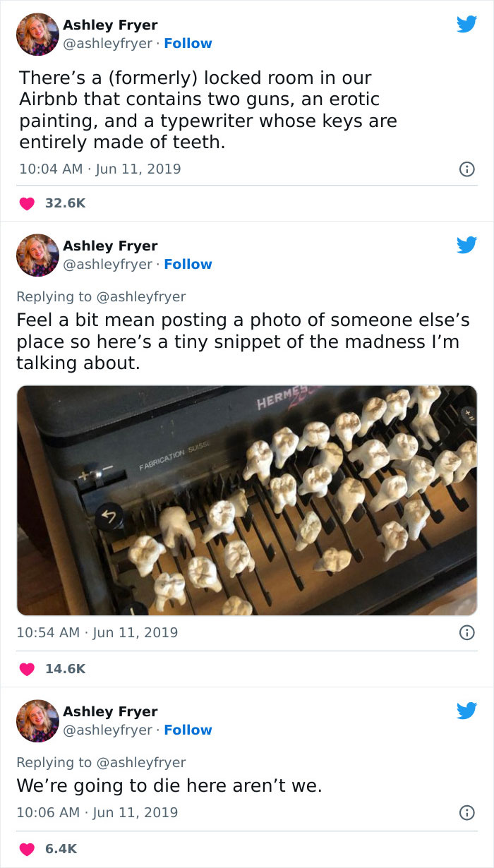Click Ashley Fryer name in last tweet
This screenshot has width=494, height=868.
coord(110,711)
